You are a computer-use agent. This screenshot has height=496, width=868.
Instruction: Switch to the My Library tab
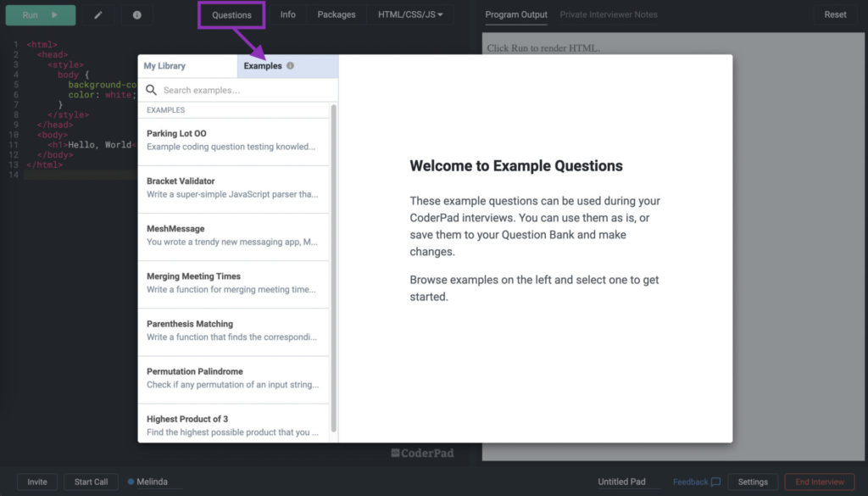(x=166, y=65)
